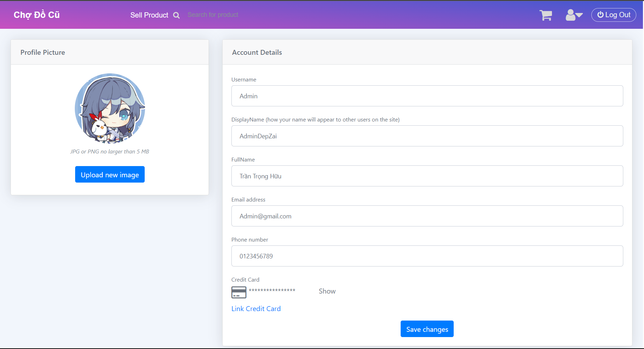The image size is (644, 349).
Task: Open the shopping cart
Action: click(546, 15)
